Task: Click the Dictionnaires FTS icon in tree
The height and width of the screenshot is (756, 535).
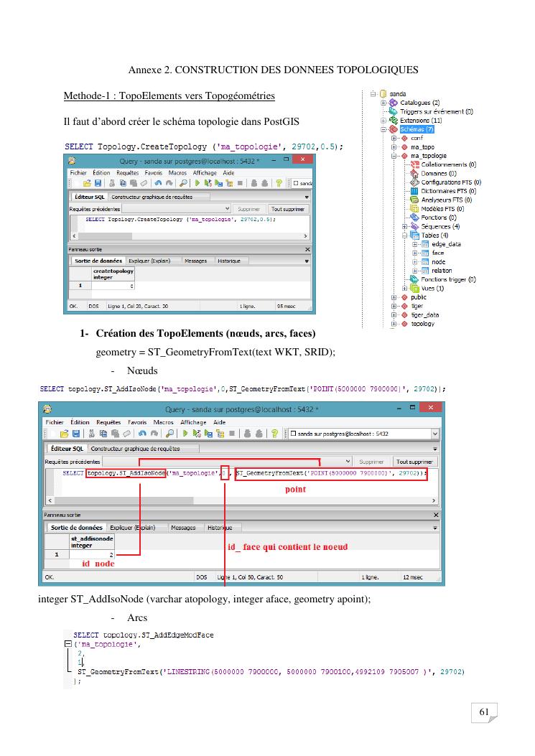Action: click(414, 191)
